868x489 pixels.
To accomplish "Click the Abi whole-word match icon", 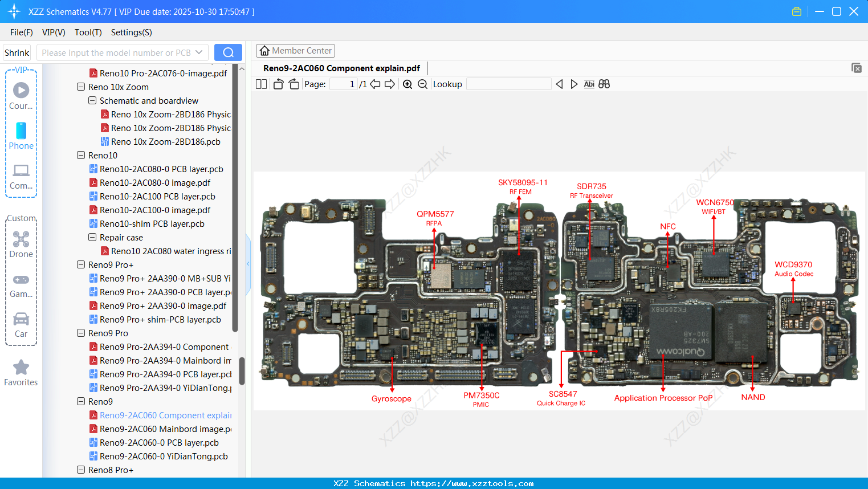I will pyautogui.click(x=589, y=84).
